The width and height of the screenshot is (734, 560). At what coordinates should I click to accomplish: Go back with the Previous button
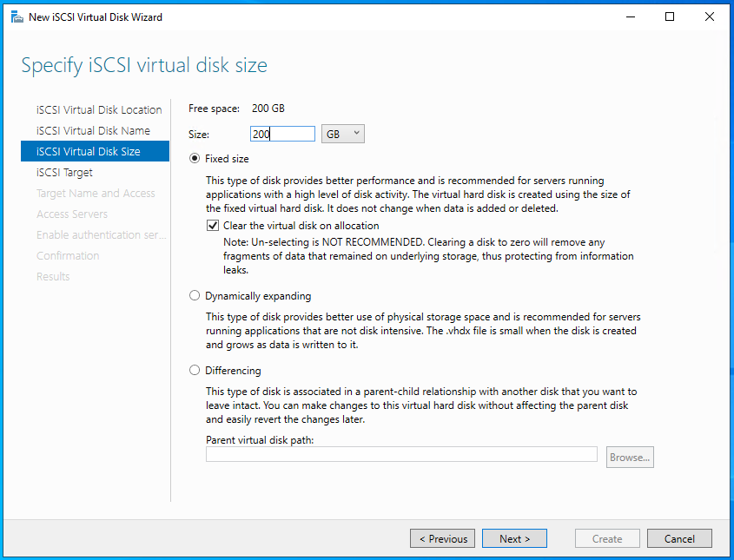point(442,538)
